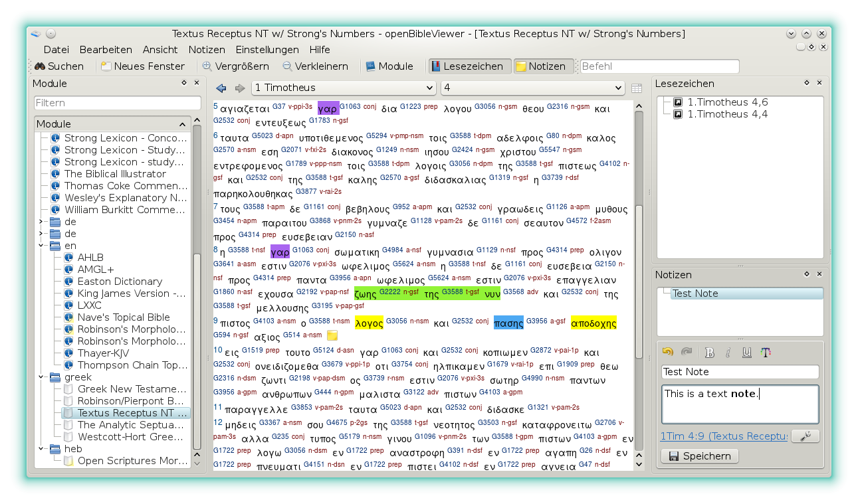Click the Thompson Chain Topics module
This screenshot has width=858, height=504.
pos(133,365)
